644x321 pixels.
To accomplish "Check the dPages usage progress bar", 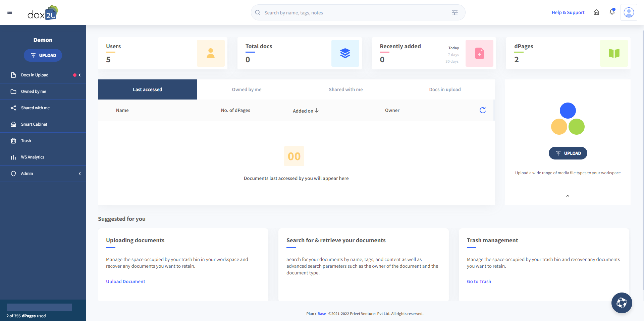I will coord(39,307).
